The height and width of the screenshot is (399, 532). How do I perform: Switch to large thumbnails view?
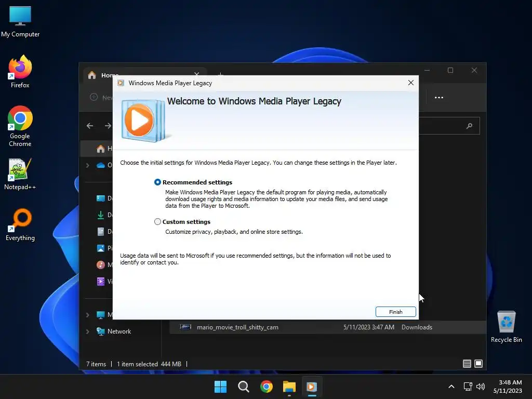coord(478,364)
